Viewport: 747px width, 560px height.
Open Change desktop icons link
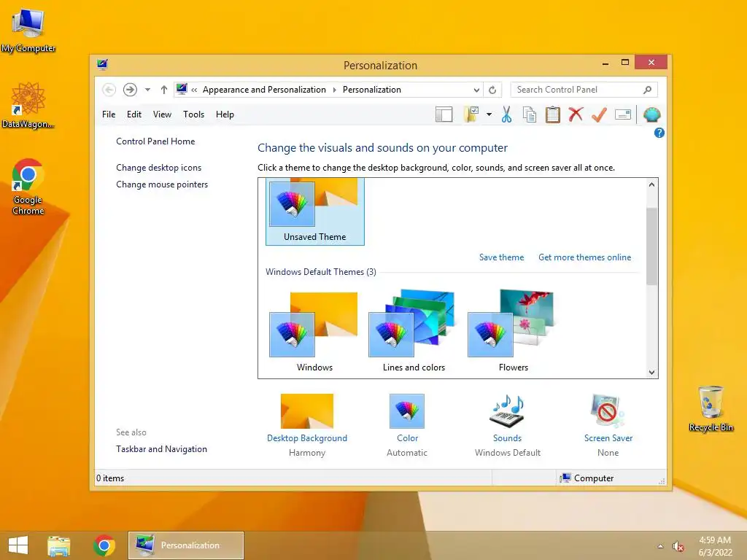tap(158, 168)
